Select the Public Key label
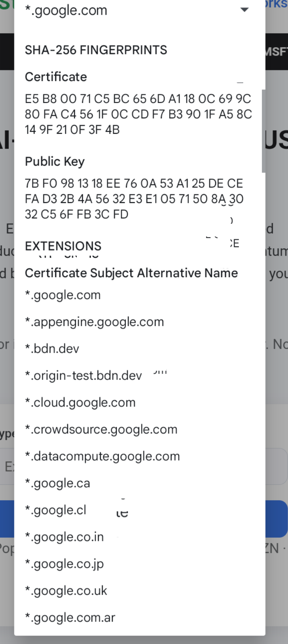Screen dimensions: 288x644 [x=55, y=161]
